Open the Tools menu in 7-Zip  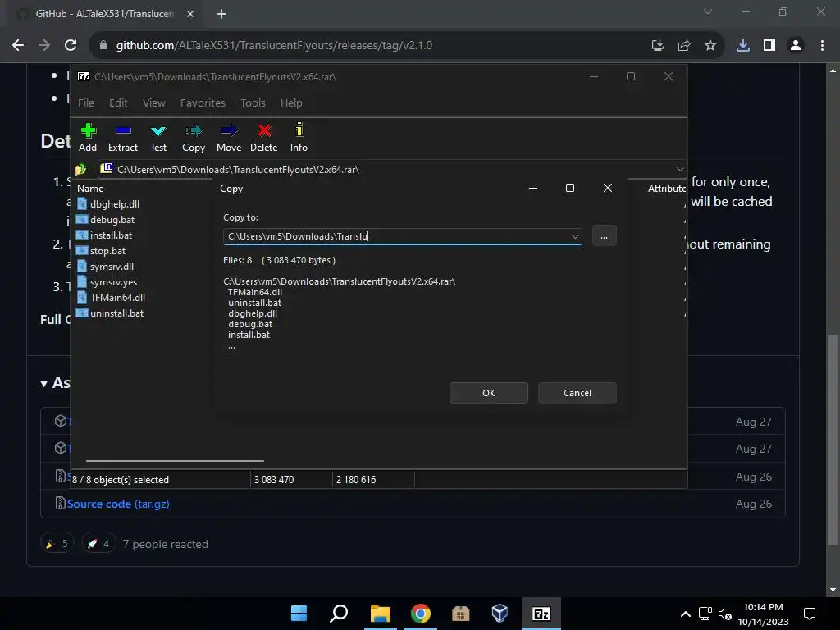click(253, 103)
